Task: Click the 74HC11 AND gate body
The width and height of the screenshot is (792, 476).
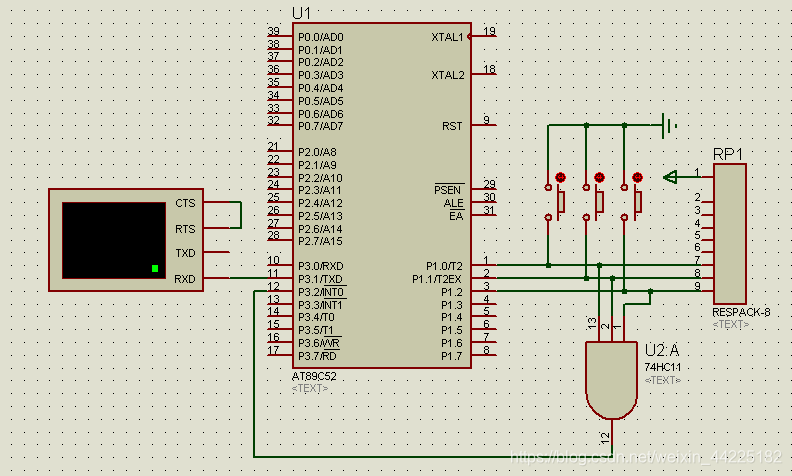Action: pyautogui.click(x=611, y=380)
